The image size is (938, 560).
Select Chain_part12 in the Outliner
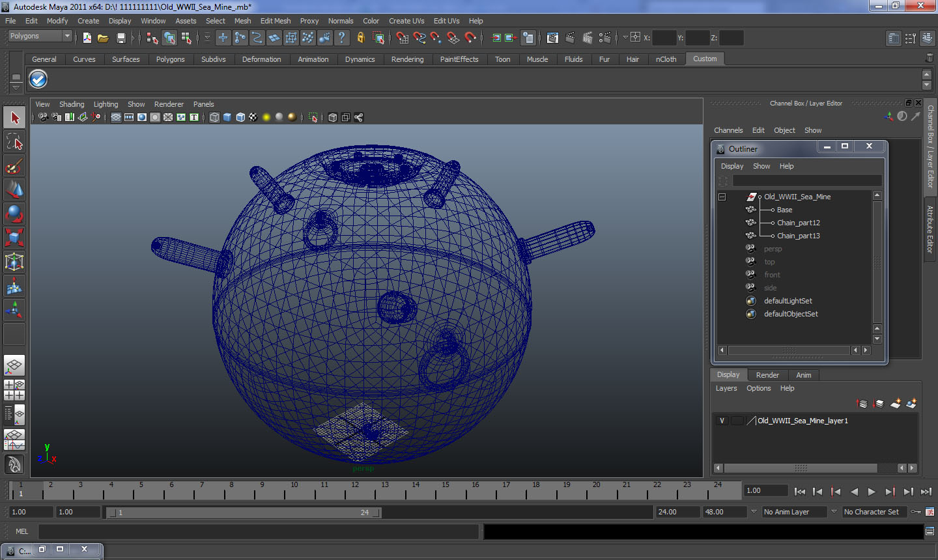tap(798, 223)
